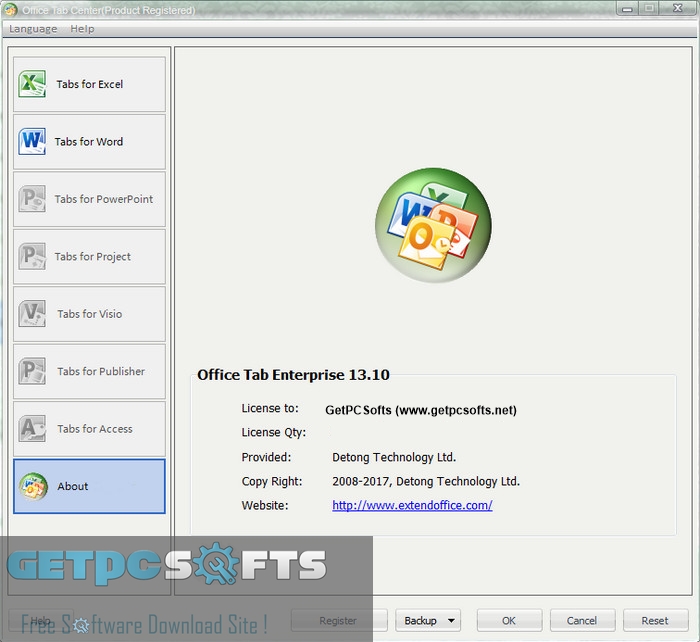Select the Tabs for Excel label
700x642 pixels.
click(x=89, y=84)
